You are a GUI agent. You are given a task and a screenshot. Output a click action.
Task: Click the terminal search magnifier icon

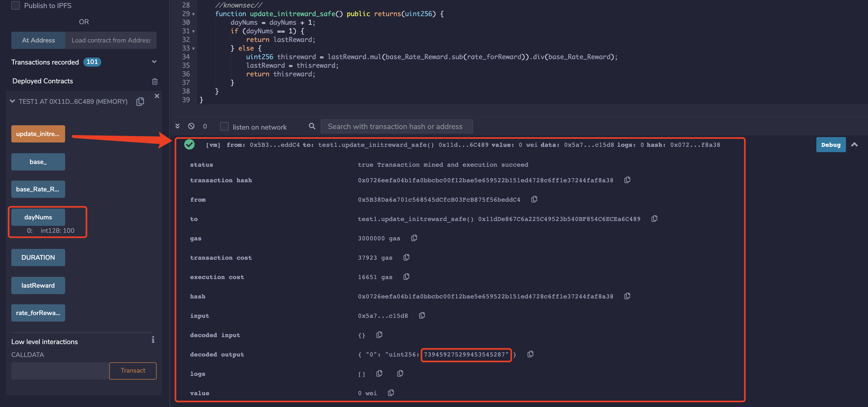tap(312, 126)
